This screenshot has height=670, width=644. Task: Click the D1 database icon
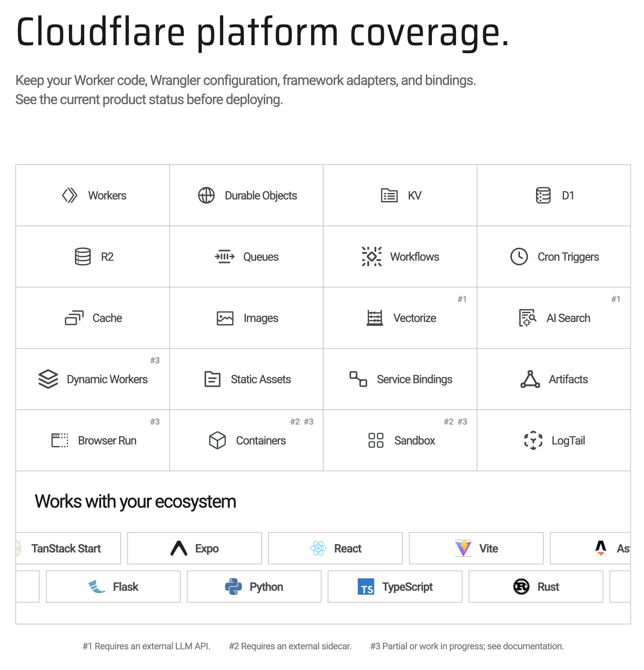[x=543, y=195]
